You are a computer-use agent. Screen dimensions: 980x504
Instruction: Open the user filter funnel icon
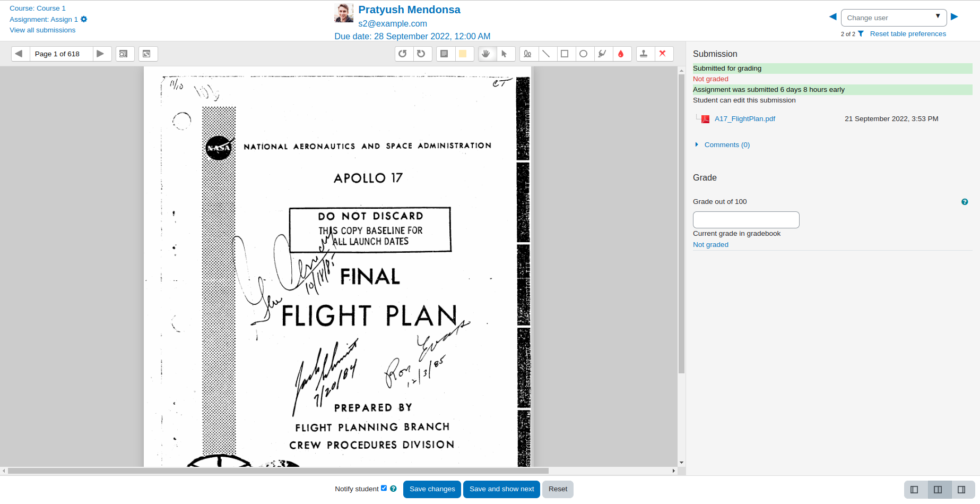[861, 34]
